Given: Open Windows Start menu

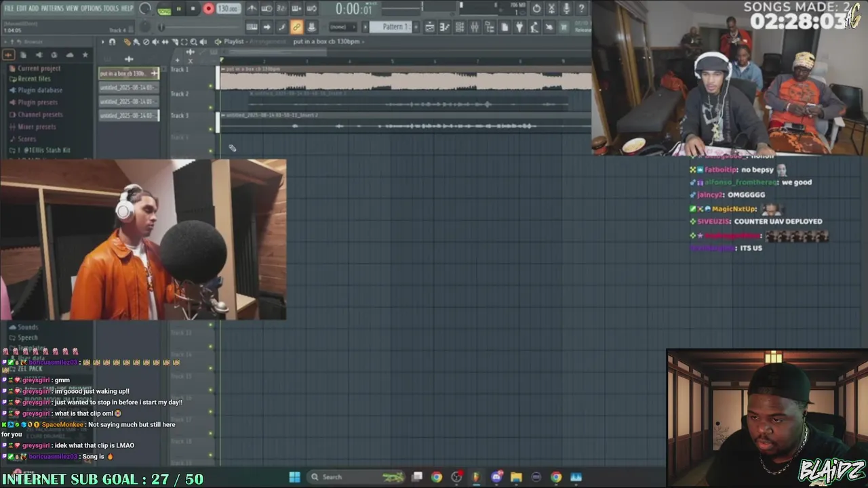Looking at the screenshot, I should click(294, 477).
